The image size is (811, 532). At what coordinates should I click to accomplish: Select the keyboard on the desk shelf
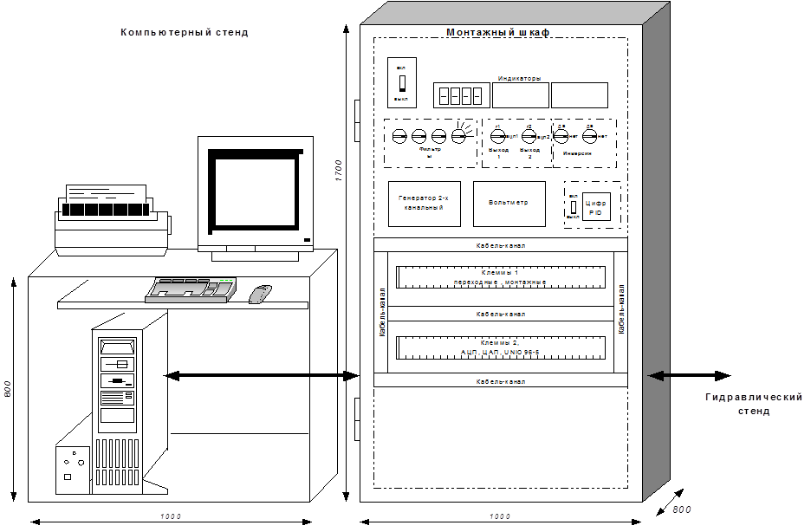point(191,289)
